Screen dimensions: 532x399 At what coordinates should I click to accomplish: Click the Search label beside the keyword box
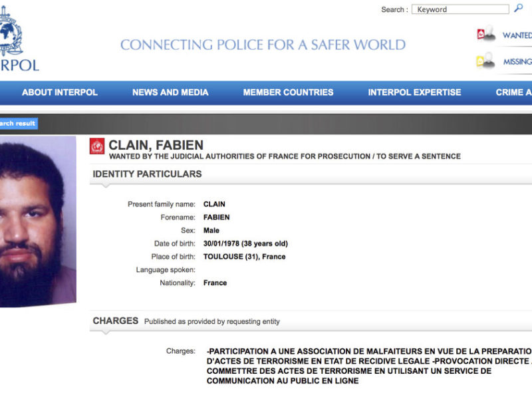[394, 9]
